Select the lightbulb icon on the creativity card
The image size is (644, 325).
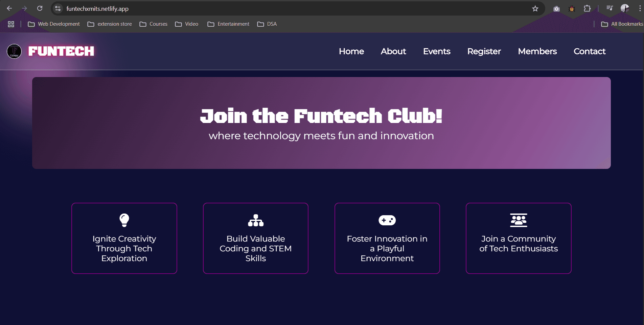(124, 220)
